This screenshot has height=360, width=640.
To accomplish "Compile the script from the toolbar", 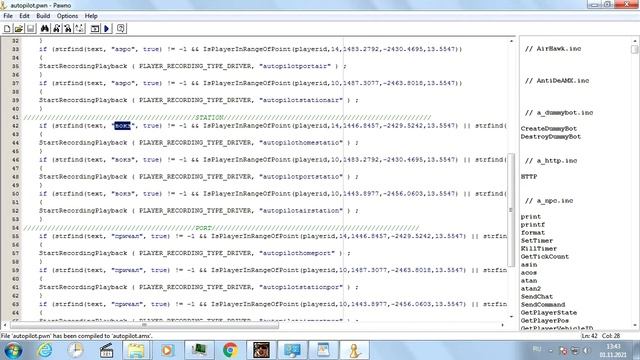I will click(x=95, y=29).
